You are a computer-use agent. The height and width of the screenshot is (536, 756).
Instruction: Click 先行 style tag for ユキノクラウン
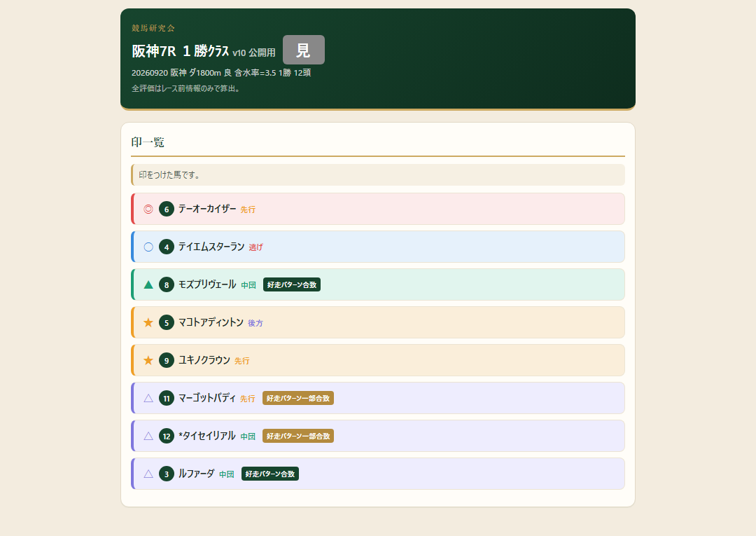point(242,361)
